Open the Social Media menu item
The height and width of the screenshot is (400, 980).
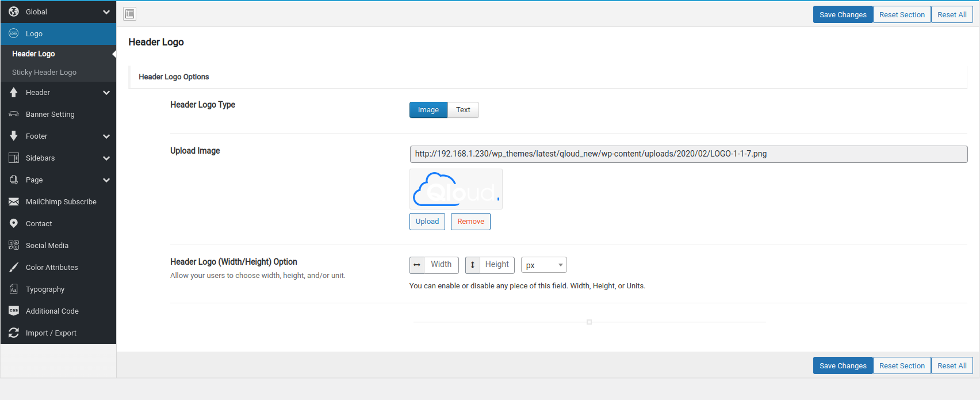58,245
